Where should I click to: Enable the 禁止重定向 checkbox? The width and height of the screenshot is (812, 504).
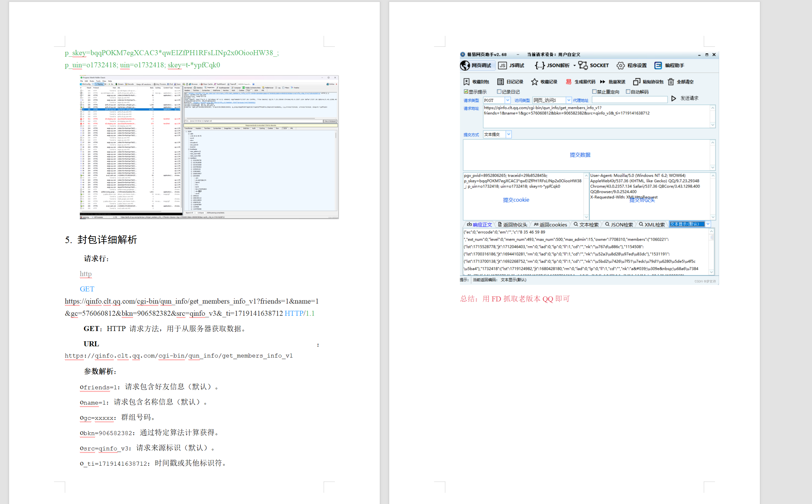click(x=594, y=92)
